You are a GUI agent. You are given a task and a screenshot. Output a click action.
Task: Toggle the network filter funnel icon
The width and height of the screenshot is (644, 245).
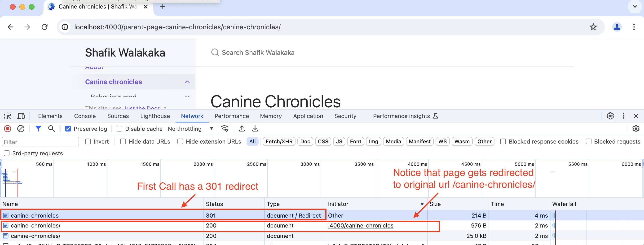(38, 129)
